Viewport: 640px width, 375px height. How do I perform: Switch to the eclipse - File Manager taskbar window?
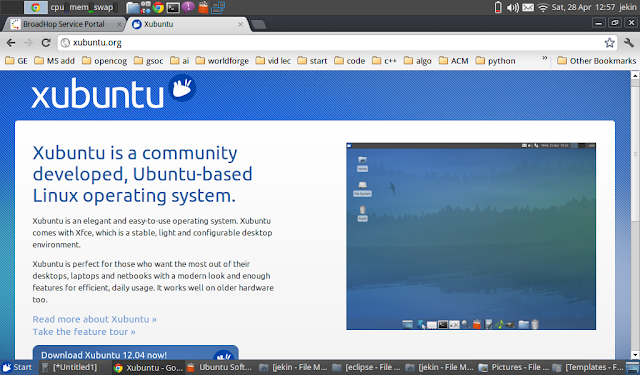pyautogui.click(x=366, y=367)
